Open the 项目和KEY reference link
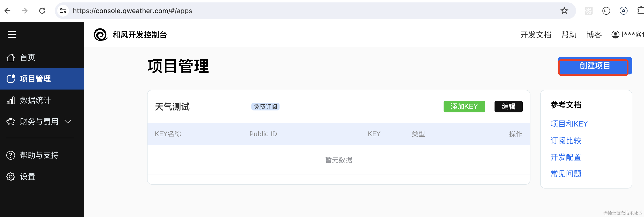This screenshot has height=217, width=644. point(569,124)
